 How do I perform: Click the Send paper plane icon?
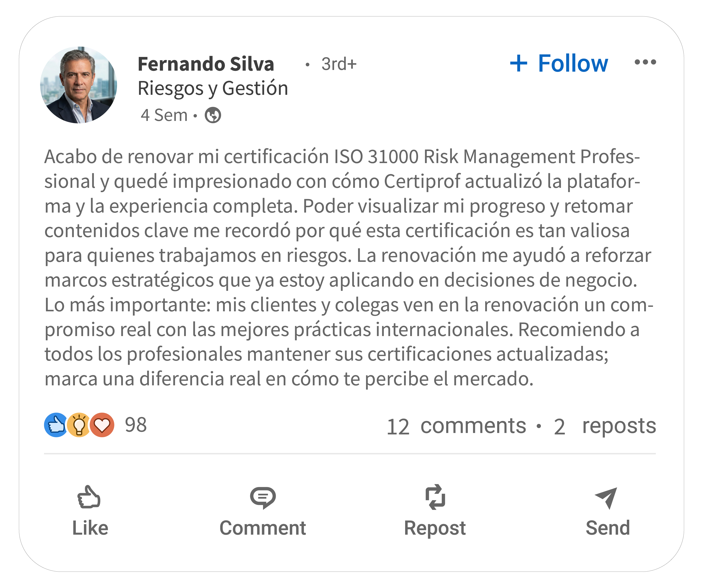(606, 498)
